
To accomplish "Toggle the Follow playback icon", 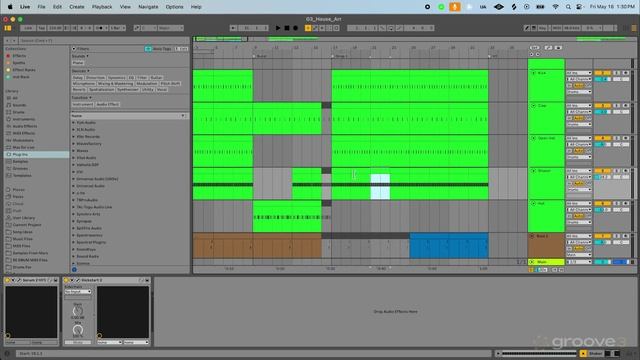I will (233, 28).
